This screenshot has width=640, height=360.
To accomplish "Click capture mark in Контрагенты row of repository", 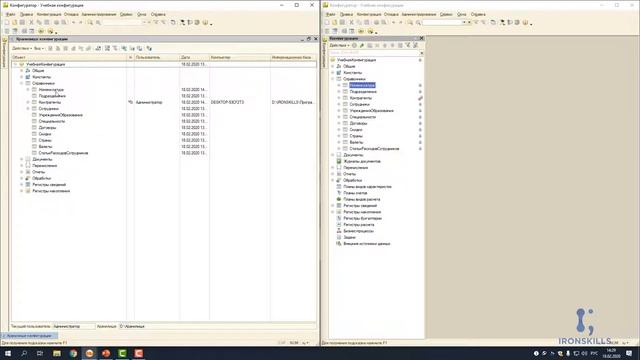I will (x=130, y=102).
